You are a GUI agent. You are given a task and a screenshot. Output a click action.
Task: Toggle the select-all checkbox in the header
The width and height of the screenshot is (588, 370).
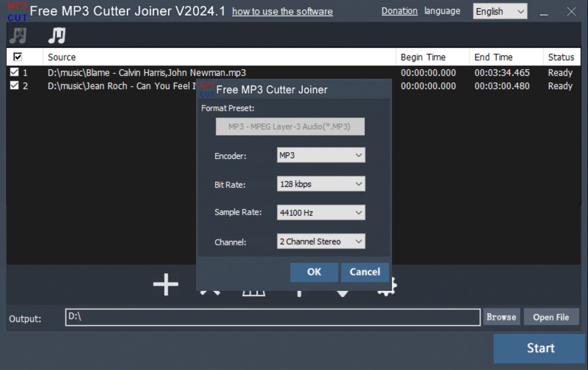pyautogui.click(x=17, y=57)
